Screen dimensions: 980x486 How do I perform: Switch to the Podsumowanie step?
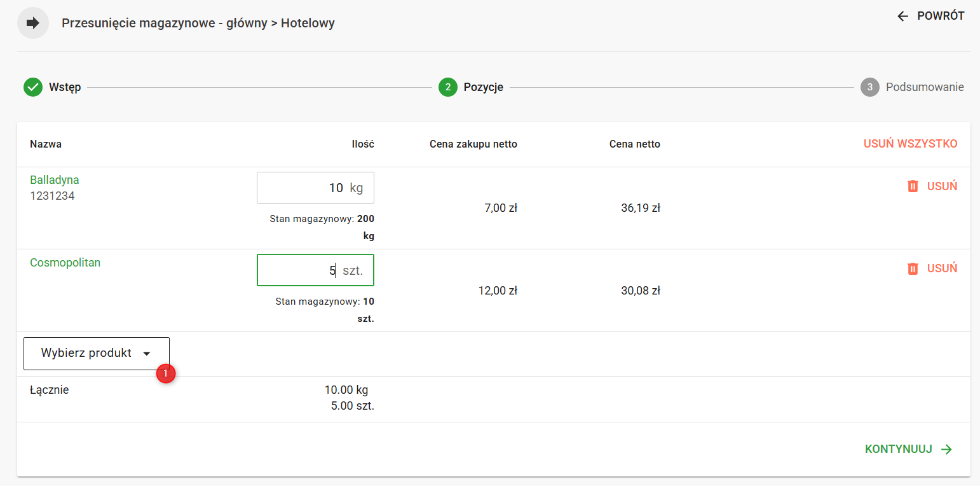[925, 87]
